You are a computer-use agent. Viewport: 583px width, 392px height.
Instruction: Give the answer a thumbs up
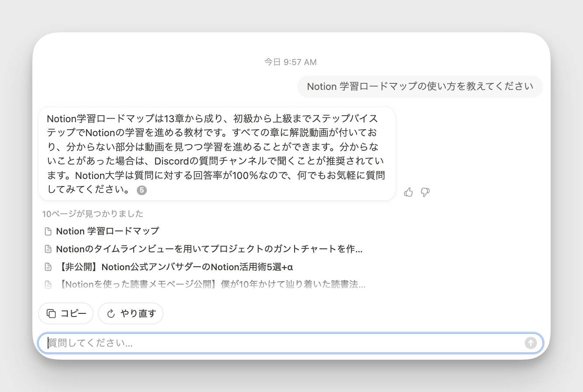point(408,192)
